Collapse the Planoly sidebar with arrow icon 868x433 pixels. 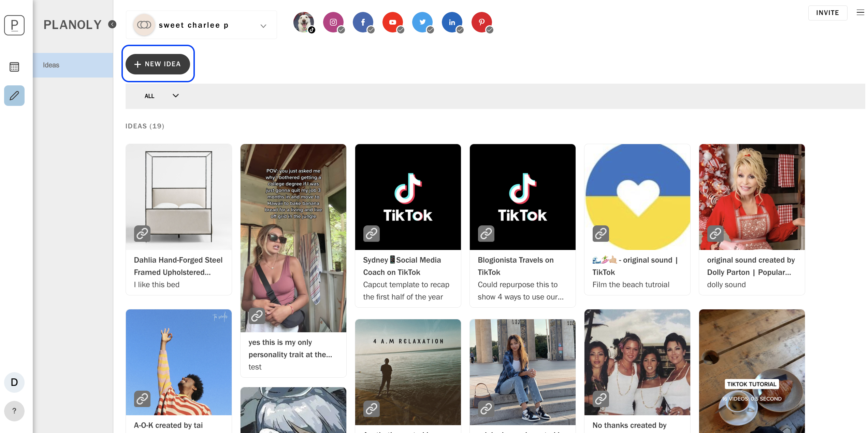(112, 24)
